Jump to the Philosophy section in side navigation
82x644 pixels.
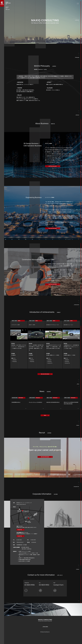[x=77, y=58]
